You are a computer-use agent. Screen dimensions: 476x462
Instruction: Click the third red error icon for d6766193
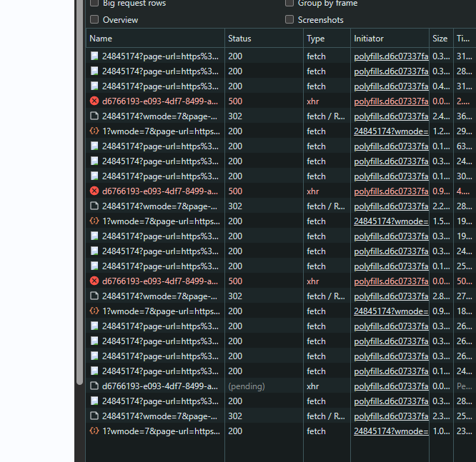(x=94, y=281)
